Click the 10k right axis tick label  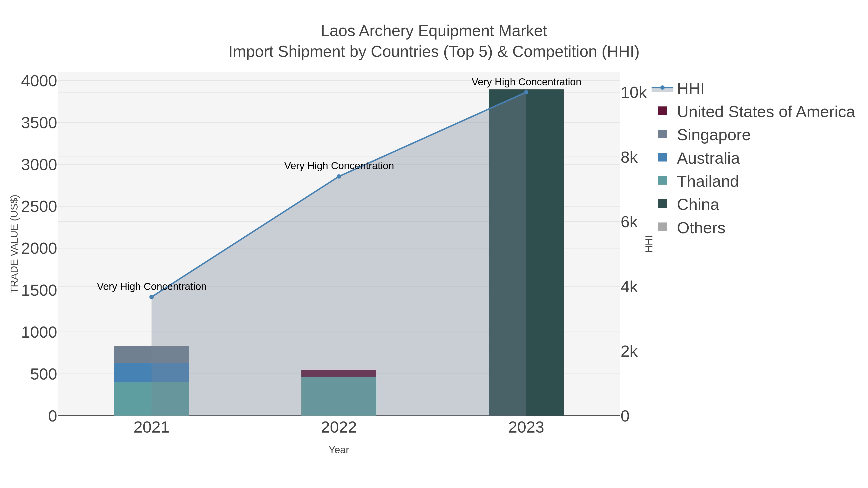pyautogui.click(x=633, y=93)
